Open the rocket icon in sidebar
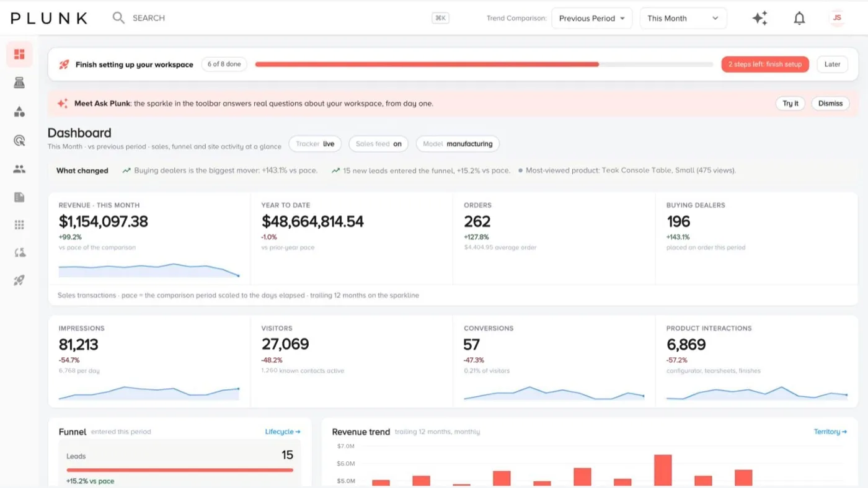The width and height of the screenshot is (868, 488). coord(19,281)
